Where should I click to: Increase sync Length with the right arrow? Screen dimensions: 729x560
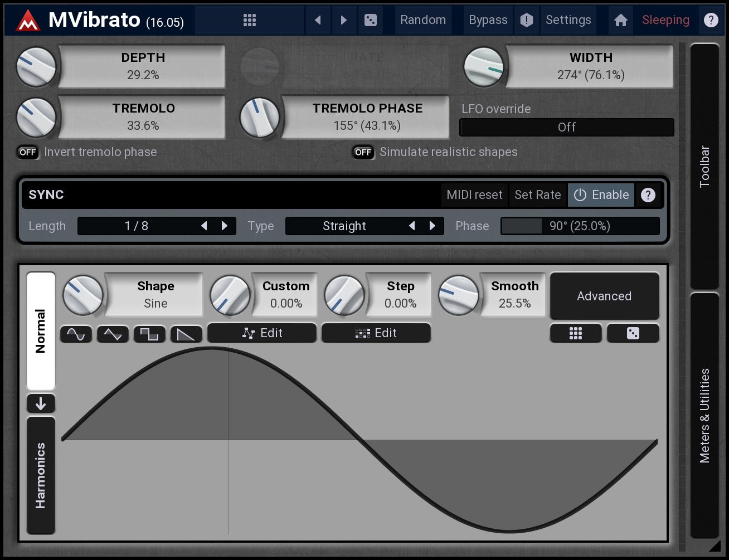point(225,226)
